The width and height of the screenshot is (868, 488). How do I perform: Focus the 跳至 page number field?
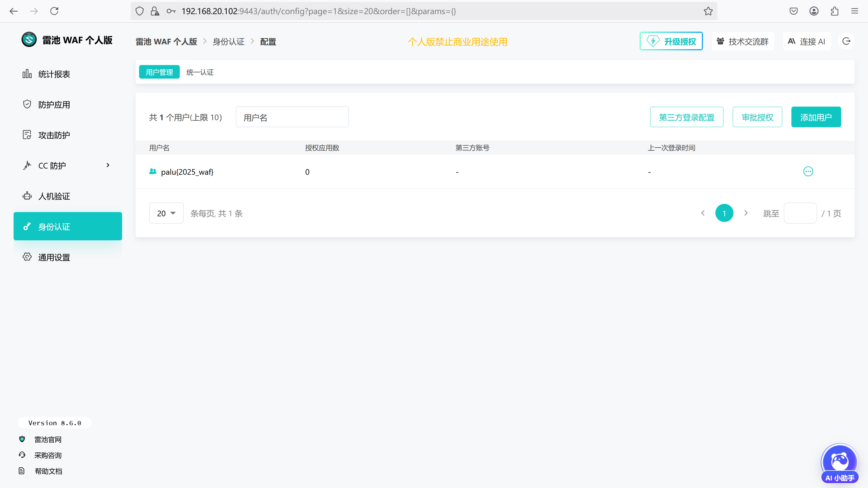pyautogui.click(x=800, y=213)
